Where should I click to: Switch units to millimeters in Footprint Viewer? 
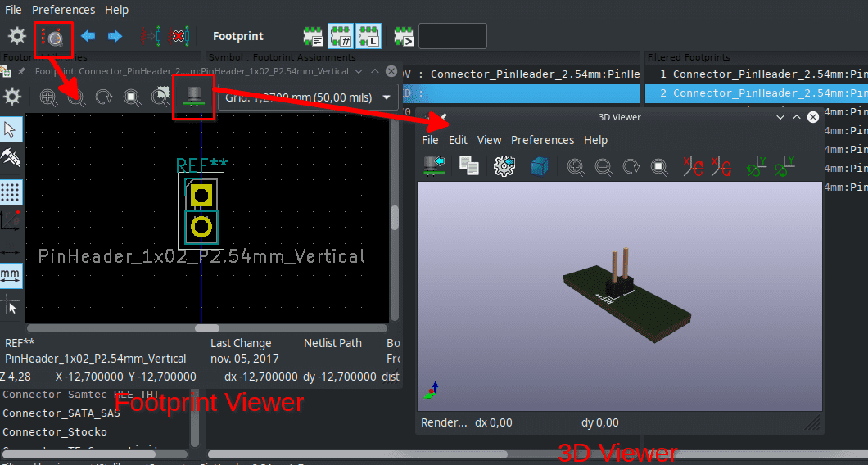tap(11, 275)
